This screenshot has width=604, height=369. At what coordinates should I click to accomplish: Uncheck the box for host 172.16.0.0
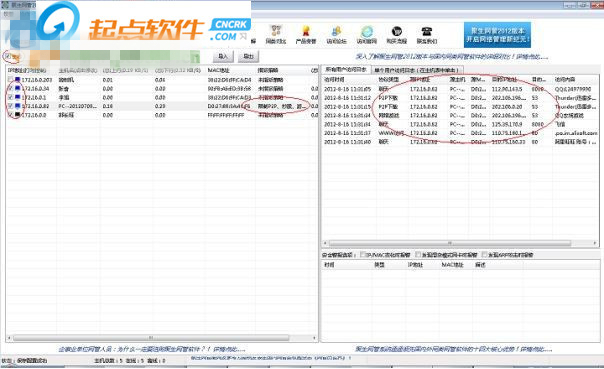(x=10, y=115)
